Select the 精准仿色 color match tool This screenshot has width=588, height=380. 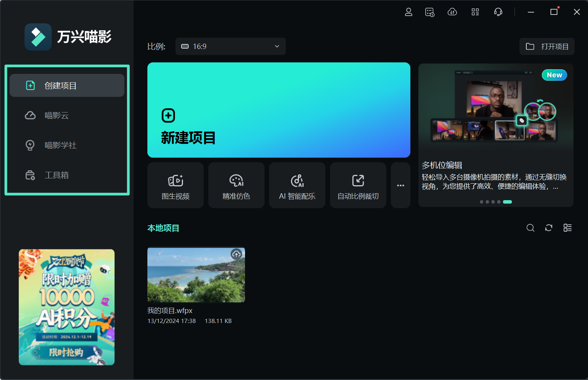pyautogui.click(x=236, y=185)
